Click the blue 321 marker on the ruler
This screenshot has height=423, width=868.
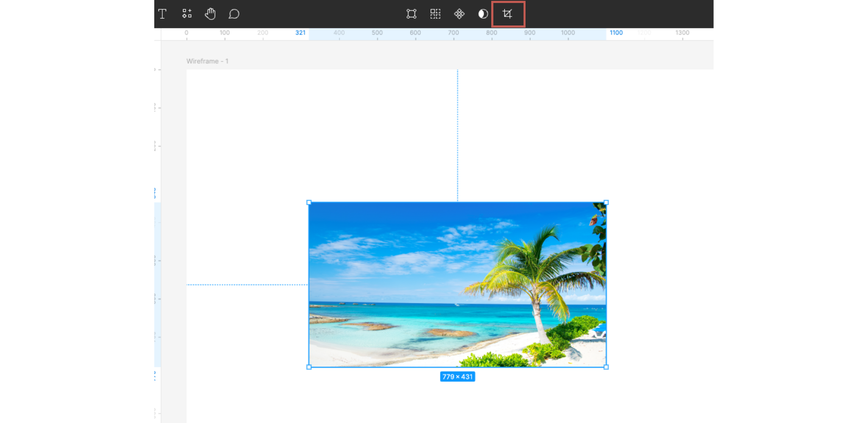pyautogui.click(x=300, y=32)
